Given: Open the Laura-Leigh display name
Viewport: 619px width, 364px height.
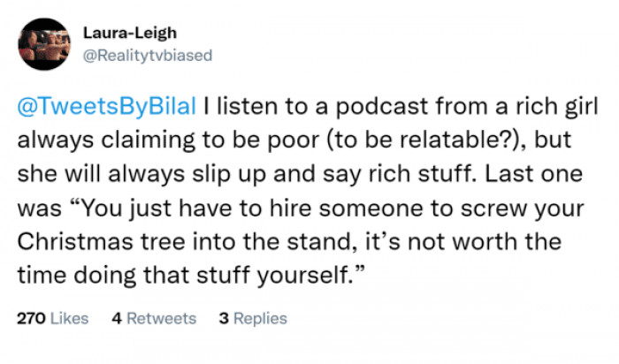Looking at the screenshot, I should point(124,34).
